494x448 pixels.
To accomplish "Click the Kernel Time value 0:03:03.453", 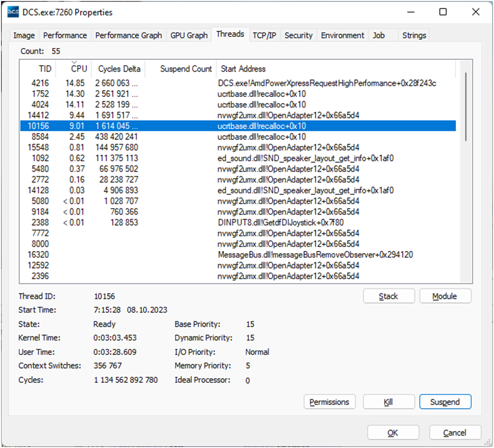I will [115, 338].
